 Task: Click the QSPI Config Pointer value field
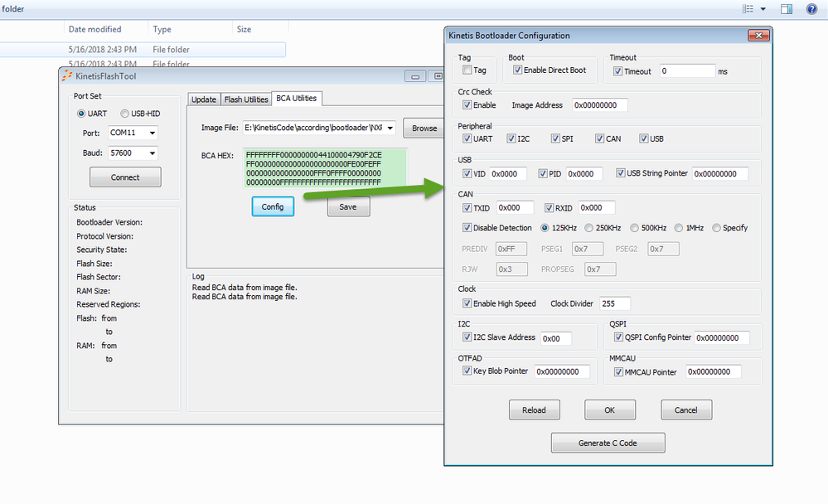click(722, 337)
